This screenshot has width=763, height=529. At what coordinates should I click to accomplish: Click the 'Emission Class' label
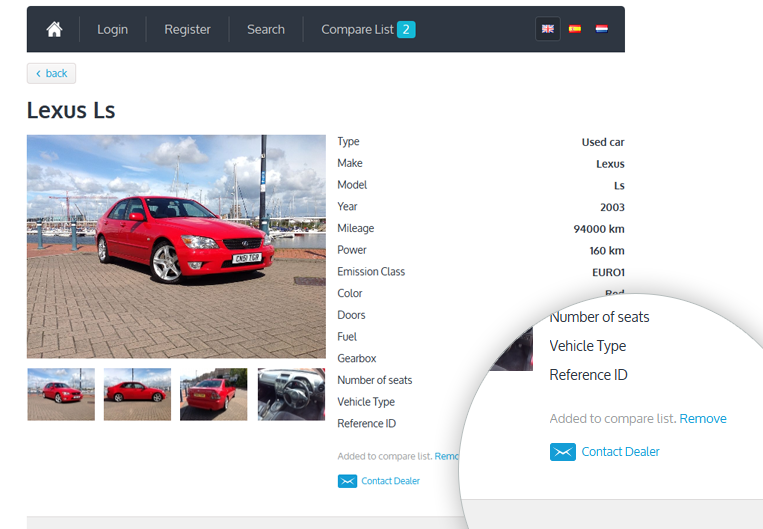pyautogui.click(x=371, y=272)
